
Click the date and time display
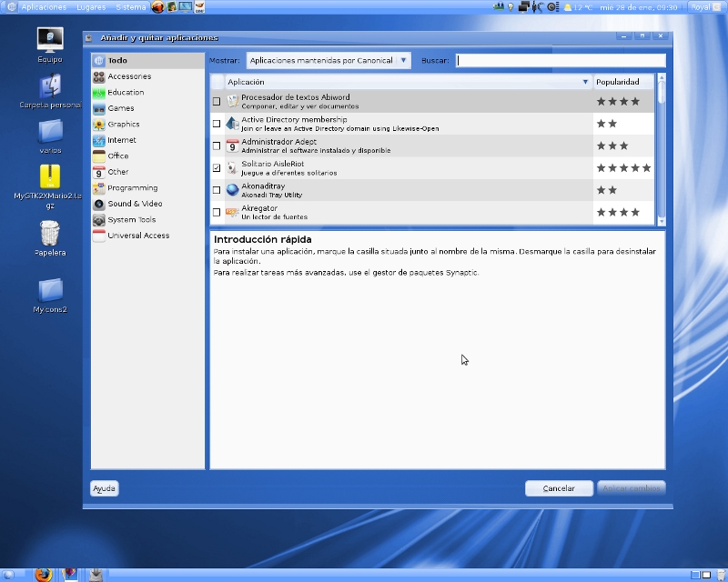tap(639, 7)
